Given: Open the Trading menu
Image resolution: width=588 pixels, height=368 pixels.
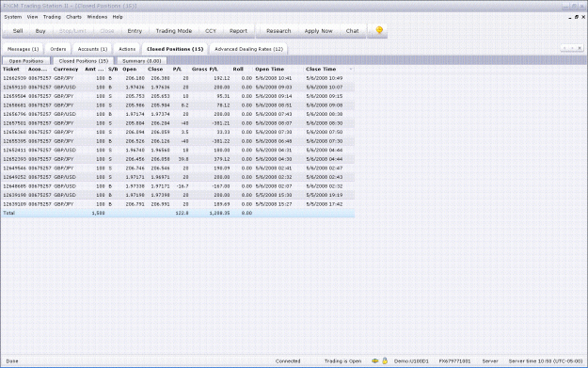Looking at the screenshot, I should coord(52,17).
